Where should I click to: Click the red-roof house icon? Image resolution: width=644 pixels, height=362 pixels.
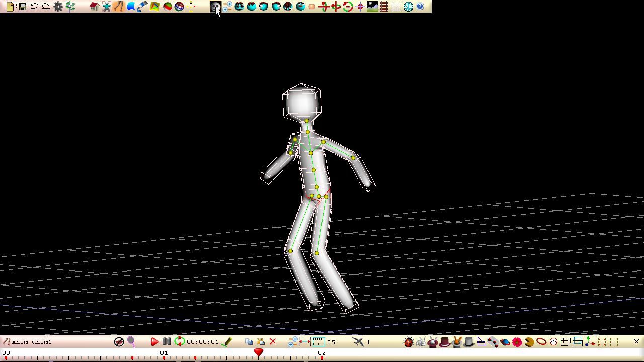[94, 7]
